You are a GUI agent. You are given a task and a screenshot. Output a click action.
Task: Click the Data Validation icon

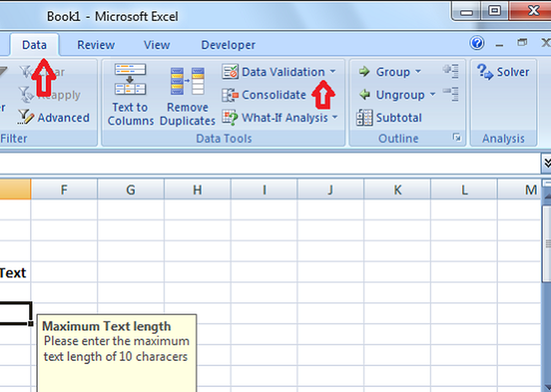coord(230,72)
